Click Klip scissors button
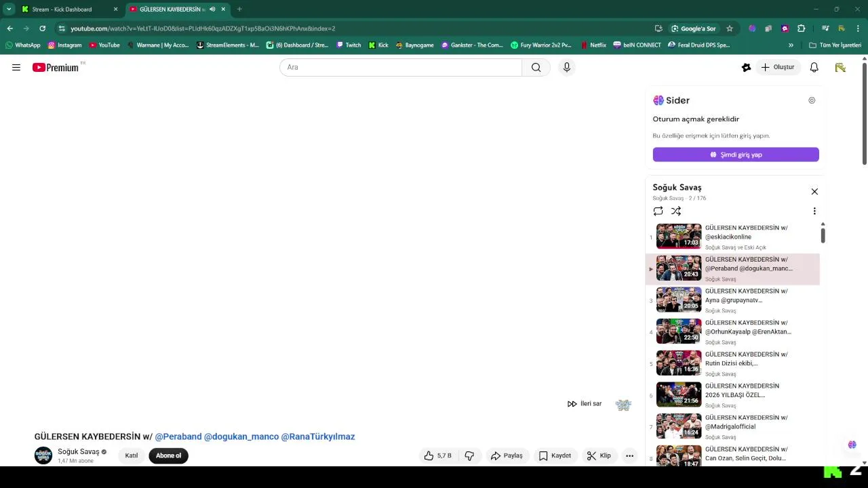 [599, 455]
